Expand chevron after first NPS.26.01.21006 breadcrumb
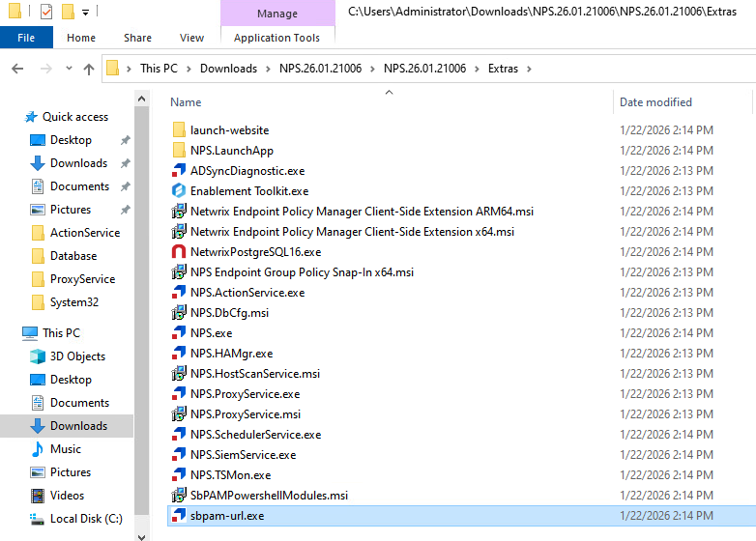The width and height of the screenshot is (756, 541). [372, 69]
